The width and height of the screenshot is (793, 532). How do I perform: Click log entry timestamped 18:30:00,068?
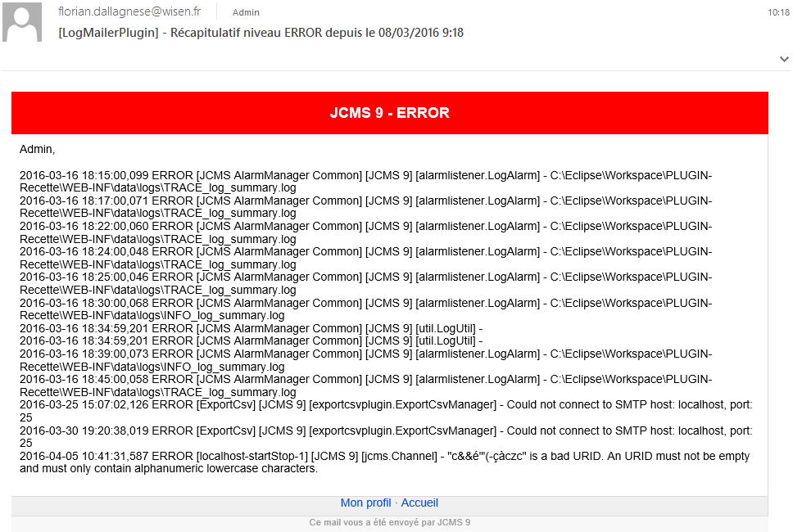click(x=365, y=309)
